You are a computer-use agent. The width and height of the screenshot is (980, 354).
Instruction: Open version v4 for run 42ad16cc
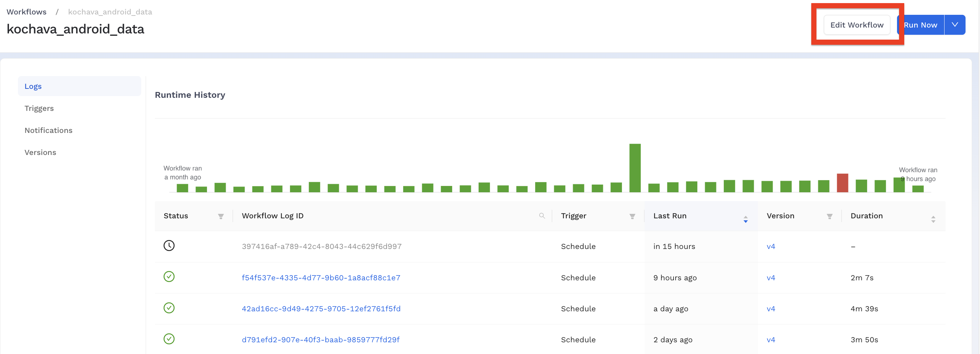771,308
